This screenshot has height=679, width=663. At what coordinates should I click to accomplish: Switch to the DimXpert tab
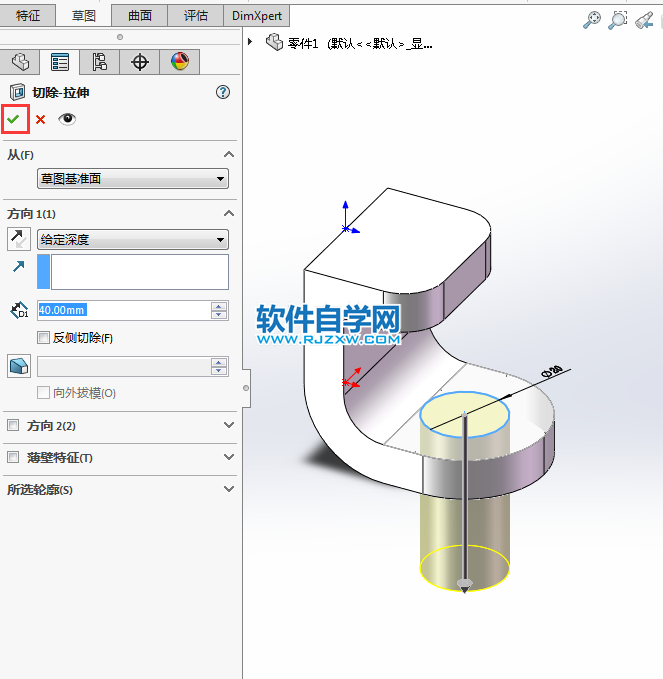coord(257,16)
